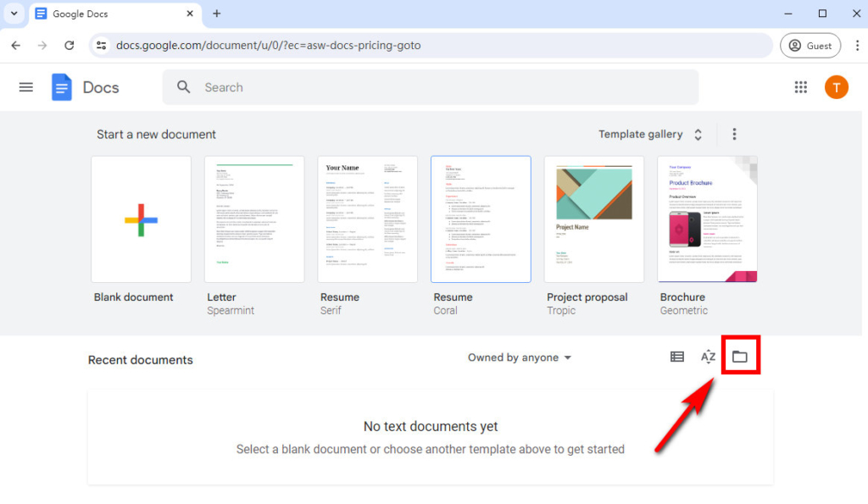
Task: Open the Owned by anyone filter
Action: [x=519, y=357]
